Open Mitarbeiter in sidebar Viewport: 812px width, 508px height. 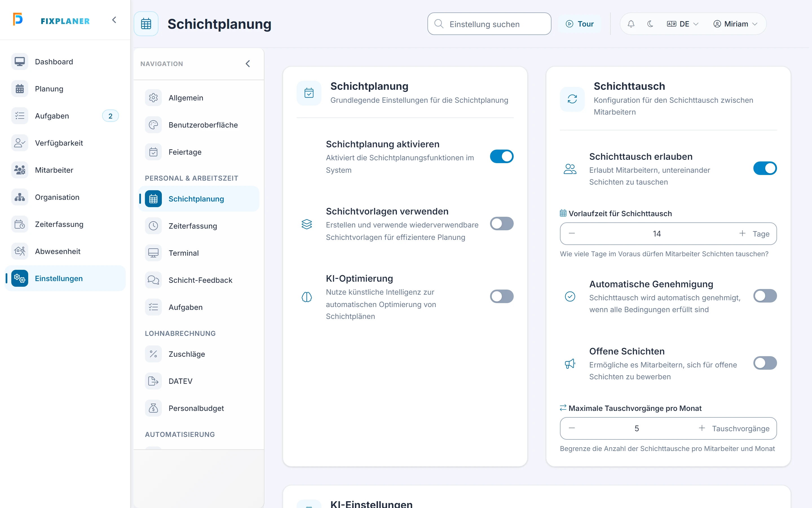[65, 170]
